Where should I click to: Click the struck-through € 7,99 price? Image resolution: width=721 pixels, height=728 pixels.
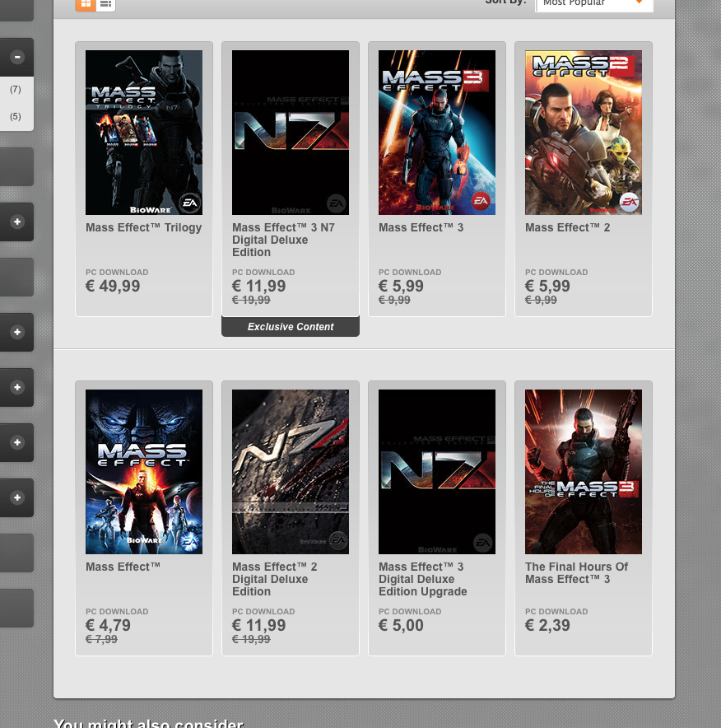tap(101, 639)
